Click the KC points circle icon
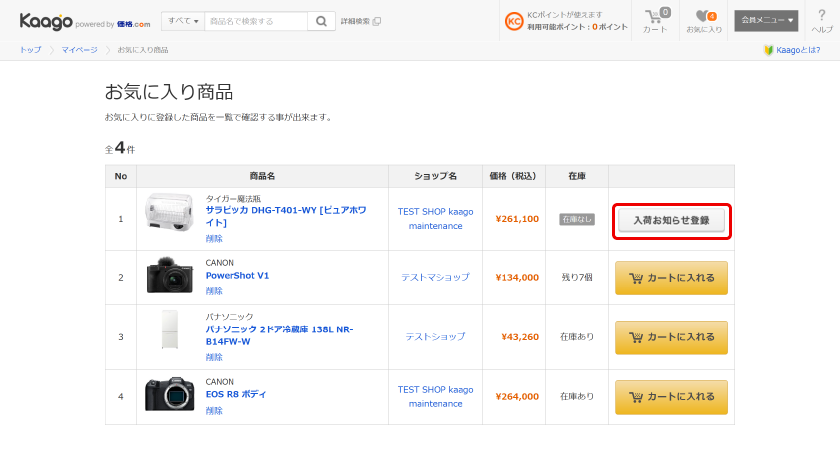Viewport: 840px width, 450px height. (513, 21)
